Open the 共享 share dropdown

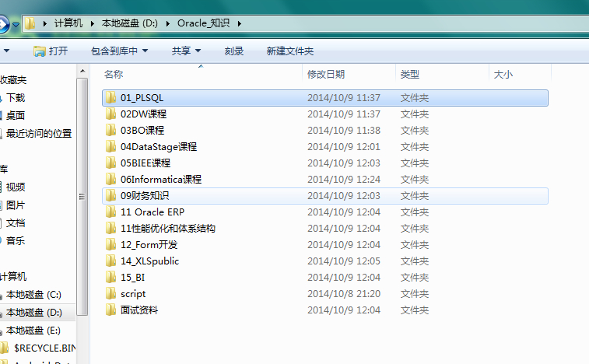tap(186, 51)
